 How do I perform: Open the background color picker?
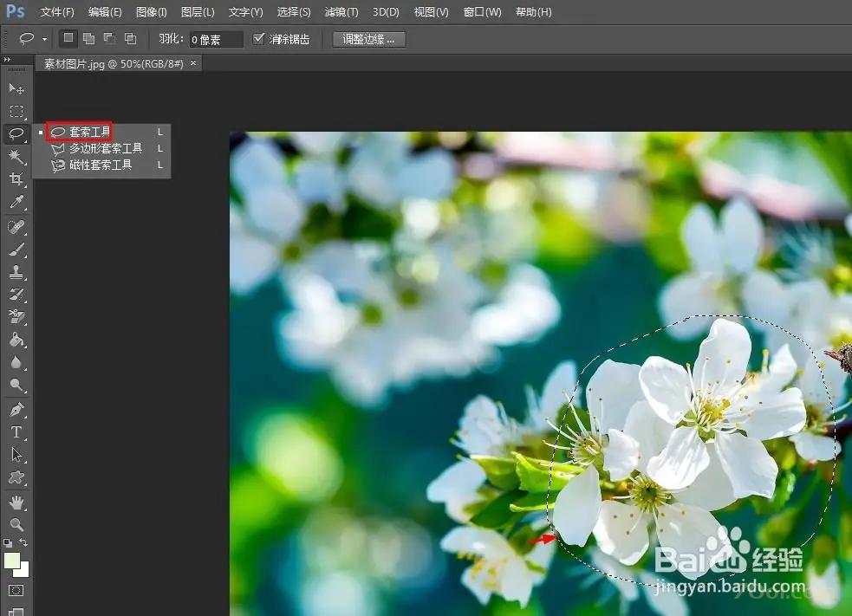click(x=23, y=572)
